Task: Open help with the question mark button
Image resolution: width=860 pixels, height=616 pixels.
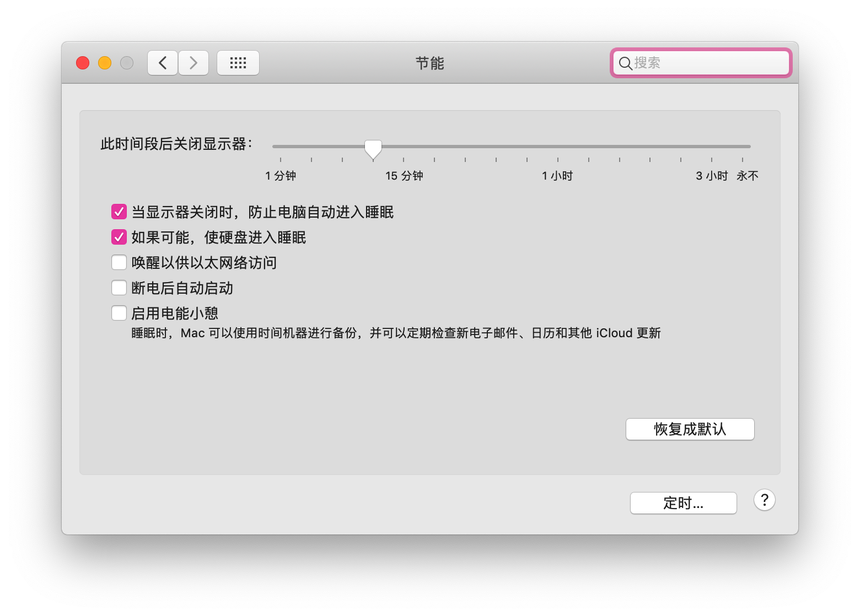Action: (x=765, y=500)
